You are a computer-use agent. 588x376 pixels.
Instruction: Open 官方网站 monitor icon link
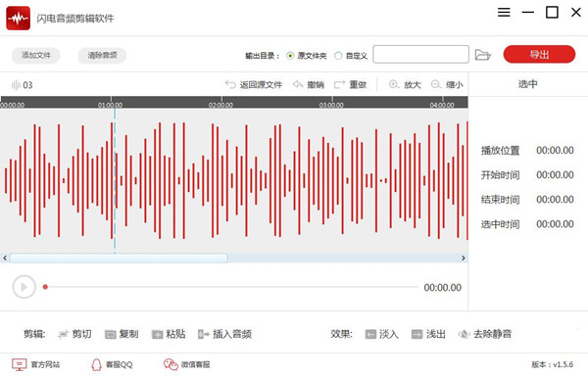(x=20, y=364)
